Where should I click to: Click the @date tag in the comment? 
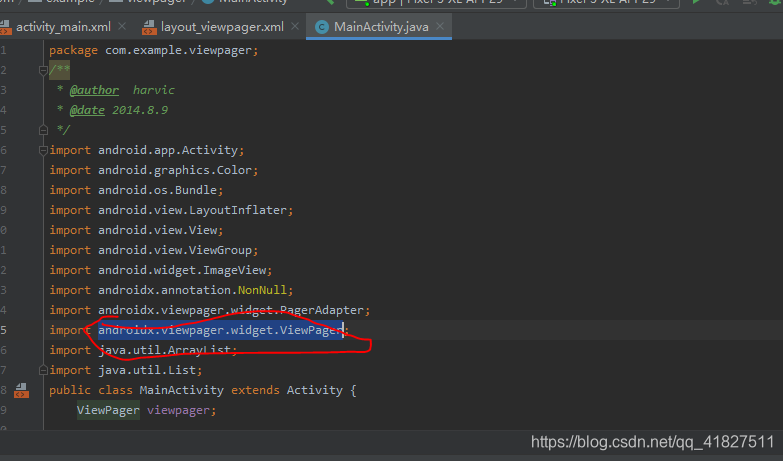coord(87,110)
